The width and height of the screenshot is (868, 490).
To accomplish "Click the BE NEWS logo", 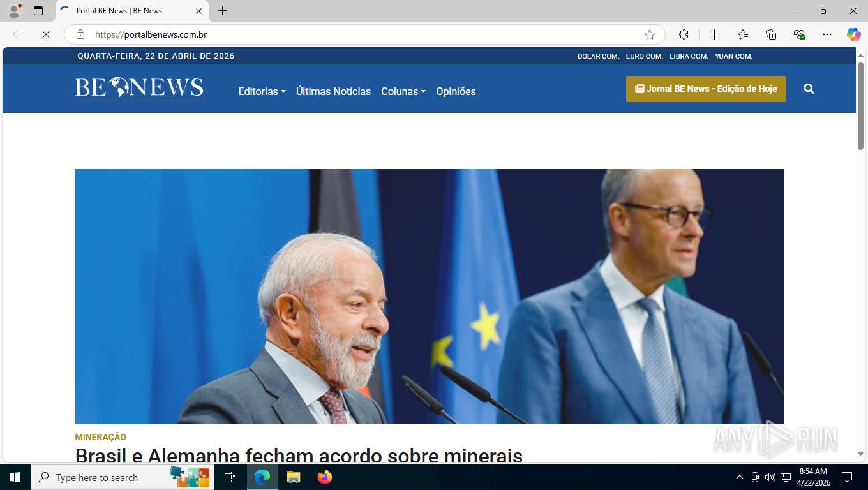I will pyautogui.click(x=139, y=89).
